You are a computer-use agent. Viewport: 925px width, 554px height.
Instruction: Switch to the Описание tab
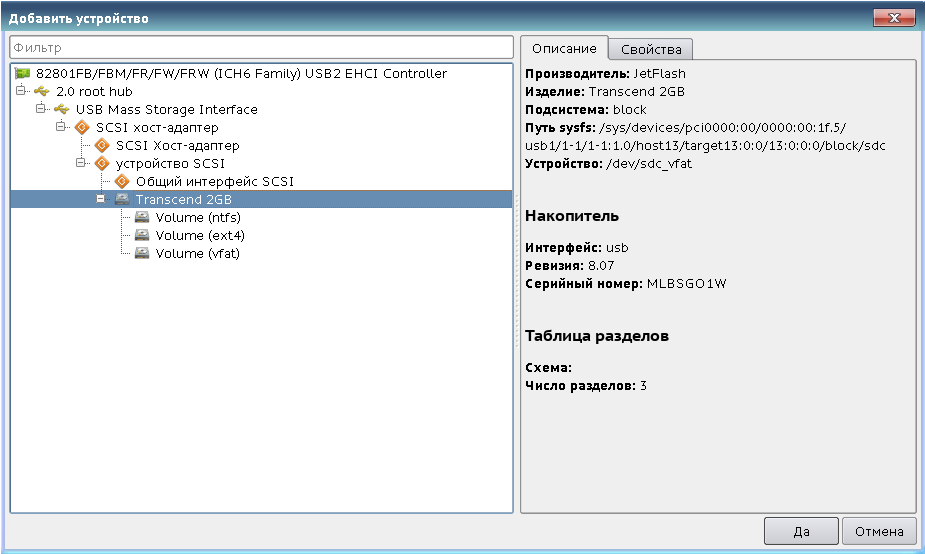tap(564, 48)
